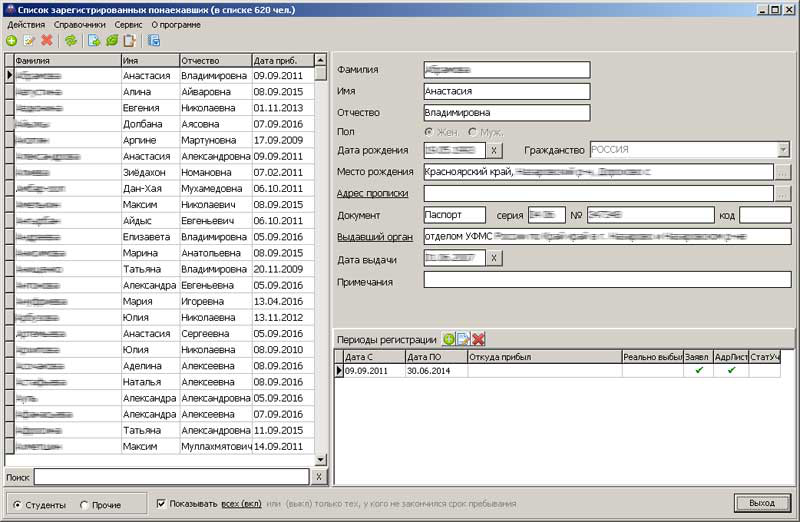Image resolution: width=800 pixels, height=522 pixels.
Task: Click the Поиск search field
Action: (171, 477)
